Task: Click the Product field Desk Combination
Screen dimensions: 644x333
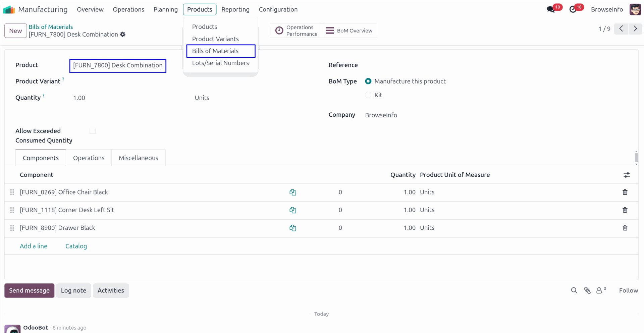Action: pos(118,66)
